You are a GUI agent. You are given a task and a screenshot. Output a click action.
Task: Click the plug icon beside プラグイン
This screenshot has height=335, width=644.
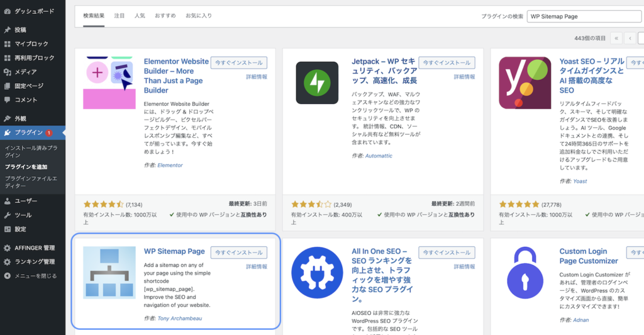pyautogui.click(x=7, y=133)
